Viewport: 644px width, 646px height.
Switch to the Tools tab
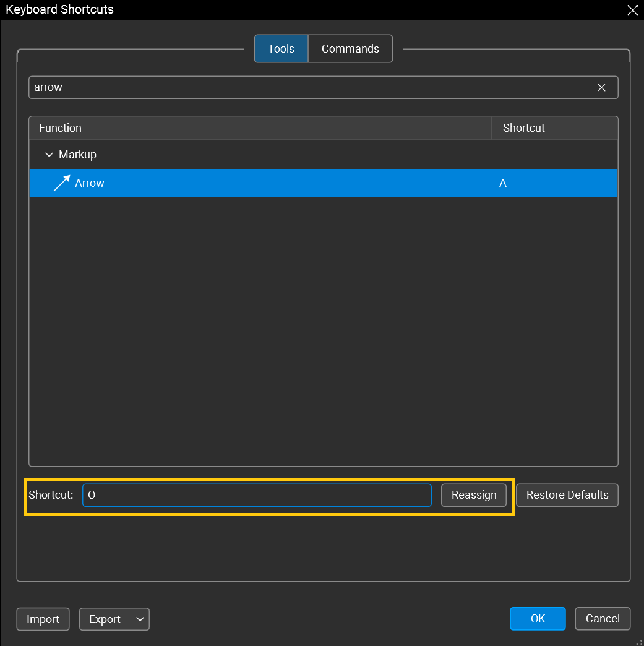(281, 48)
